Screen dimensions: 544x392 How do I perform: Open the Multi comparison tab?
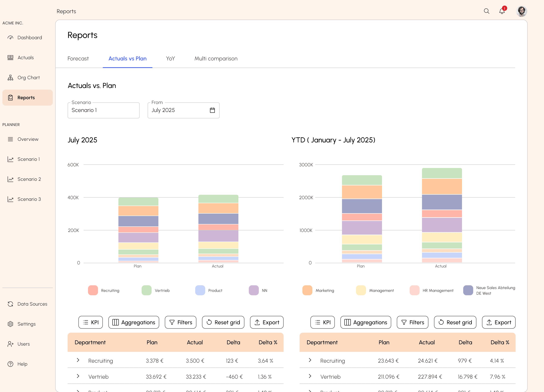216,59
